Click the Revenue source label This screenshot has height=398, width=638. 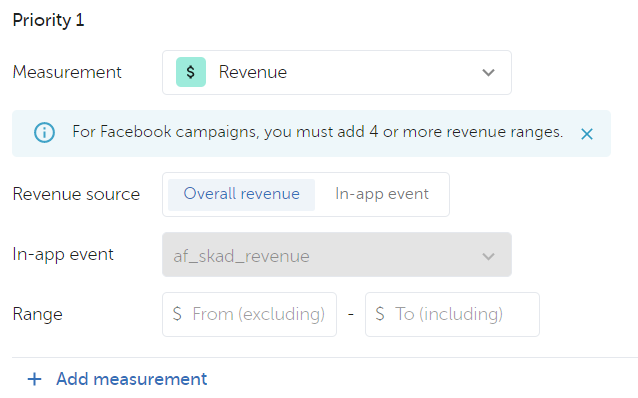(76, 194)
